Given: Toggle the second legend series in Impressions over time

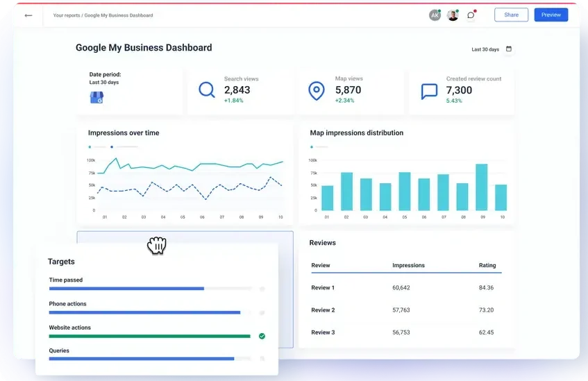Looking at the screenshot, I should [124, 146].
